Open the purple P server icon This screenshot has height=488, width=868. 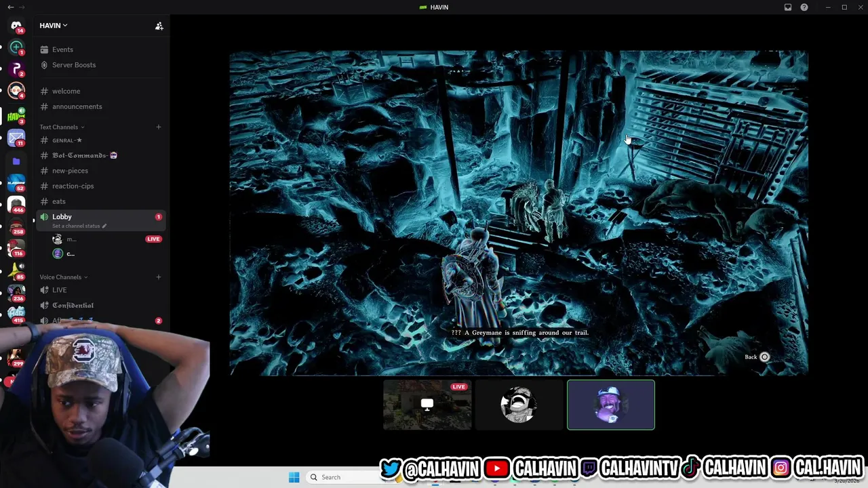tap(16, 69)
